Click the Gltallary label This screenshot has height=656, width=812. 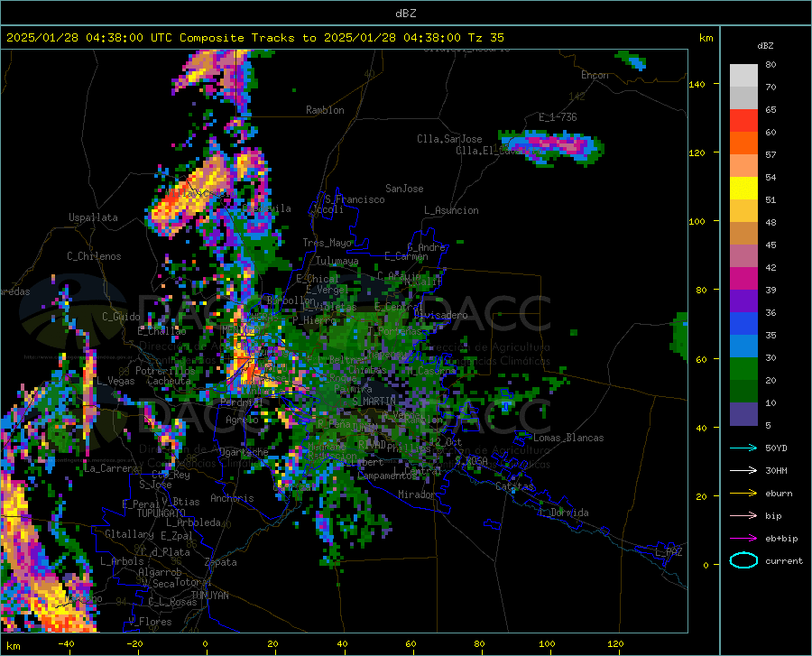[129, 534]
